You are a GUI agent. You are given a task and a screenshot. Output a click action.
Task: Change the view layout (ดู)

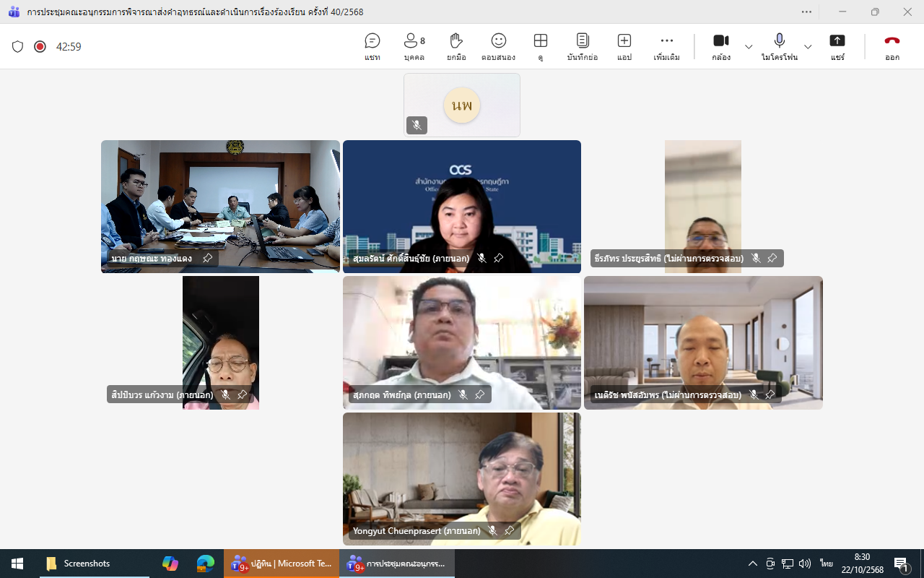click(x=540, y=47)
